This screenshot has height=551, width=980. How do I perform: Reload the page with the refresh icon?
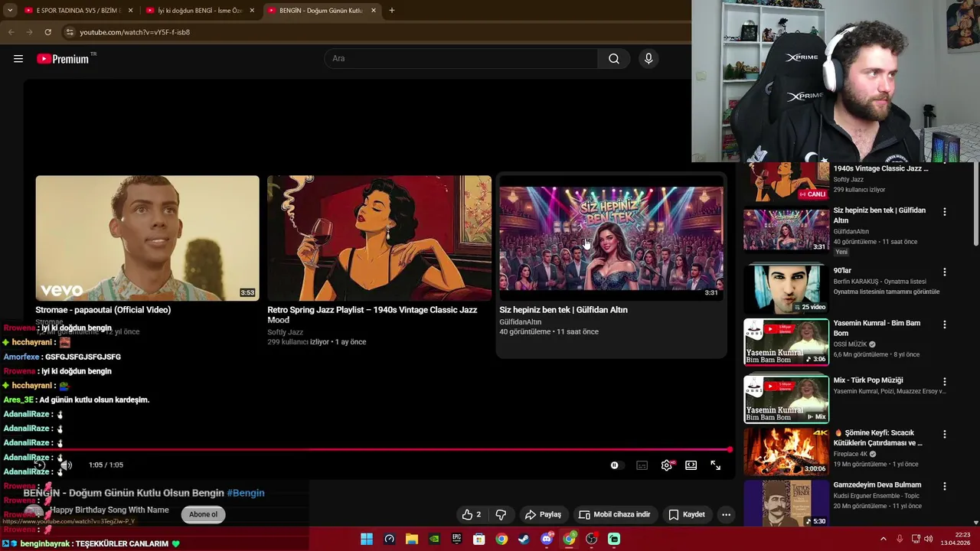pos(47,32)
